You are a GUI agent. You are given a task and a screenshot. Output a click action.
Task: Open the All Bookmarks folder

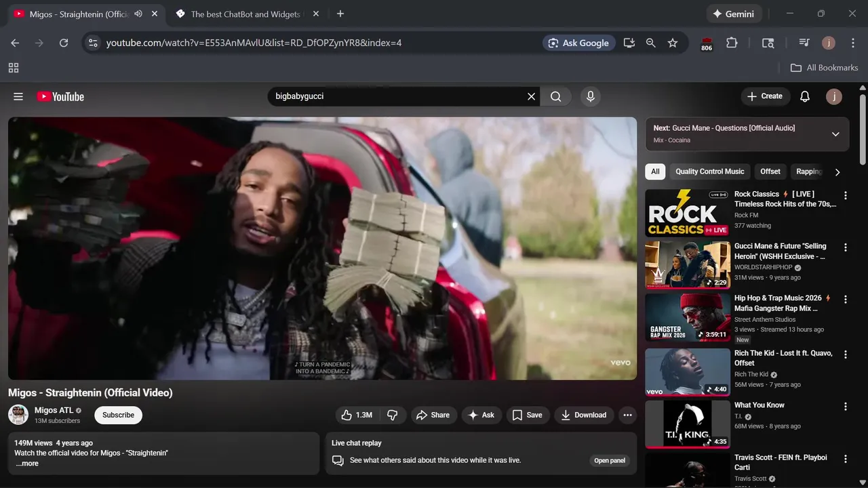825,68
